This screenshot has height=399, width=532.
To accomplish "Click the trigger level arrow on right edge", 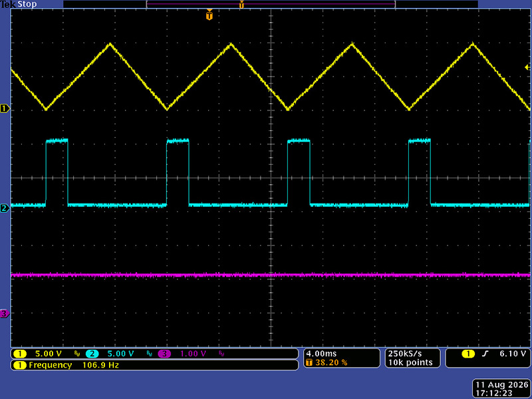I will click(x=527, y=68).
